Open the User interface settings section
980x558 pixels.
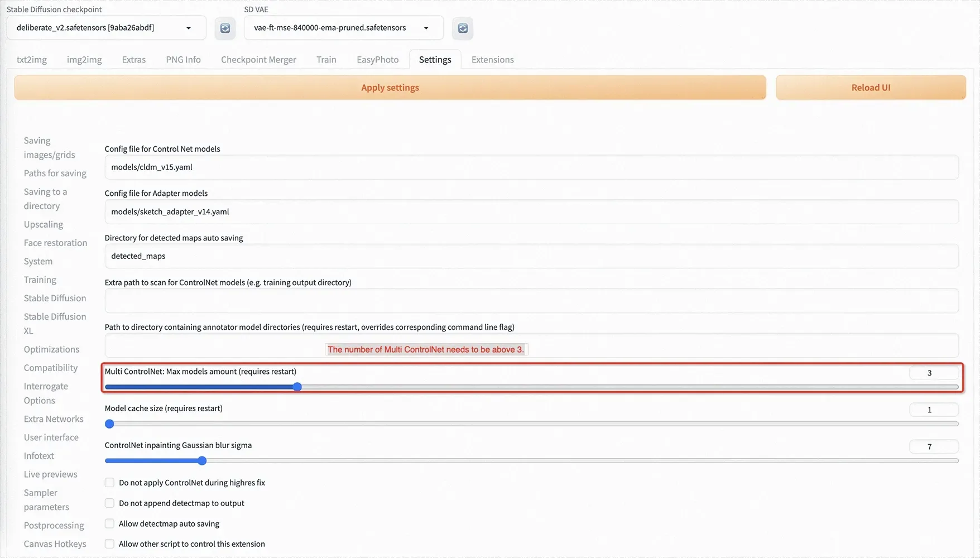point(51,437)
